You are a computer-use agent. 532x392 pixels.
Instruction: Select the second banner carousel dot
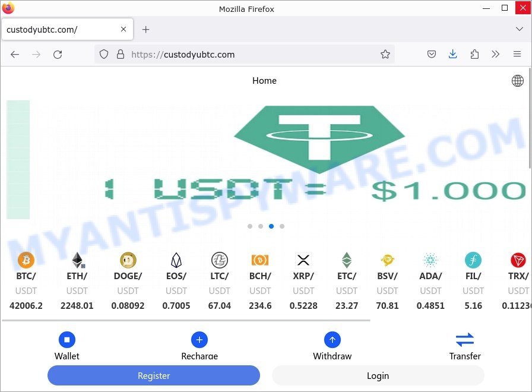pos(261,226)
